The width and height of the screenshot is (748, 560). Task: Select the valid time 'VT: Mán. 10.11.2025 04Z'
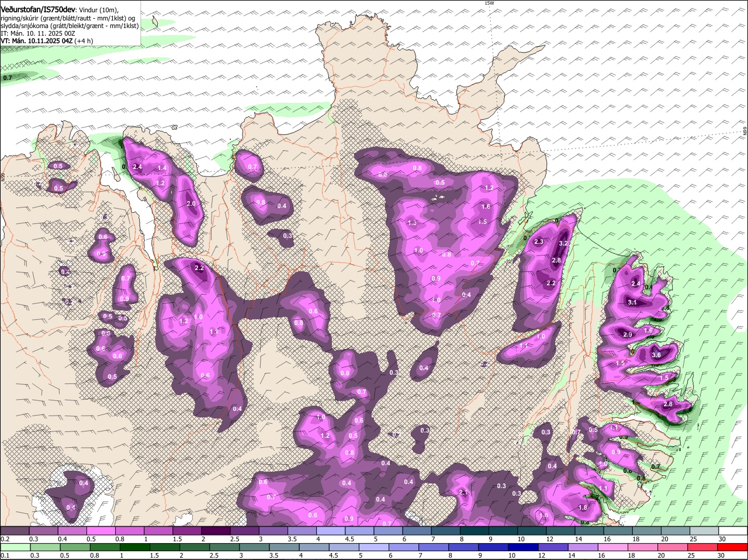tap(36, 41)
